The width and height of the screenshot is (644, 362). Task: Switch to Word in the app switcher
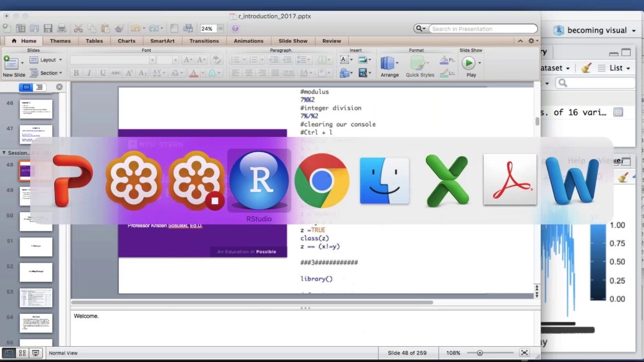point(572,180)
